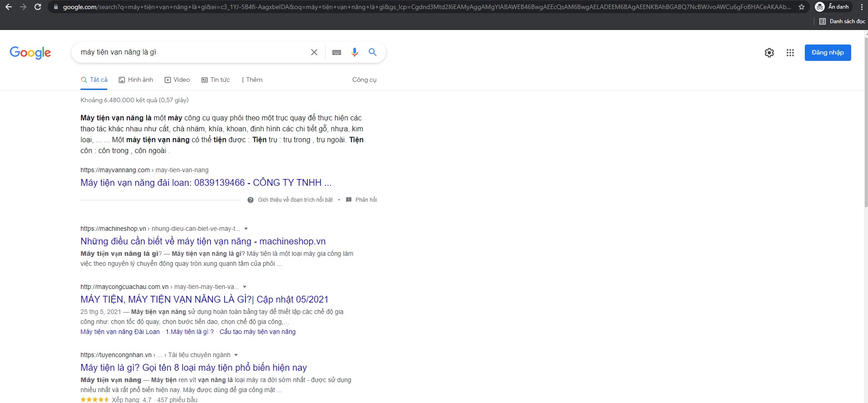Bookmark this page with star icon

pyautogui.click(x=801, y=7)
